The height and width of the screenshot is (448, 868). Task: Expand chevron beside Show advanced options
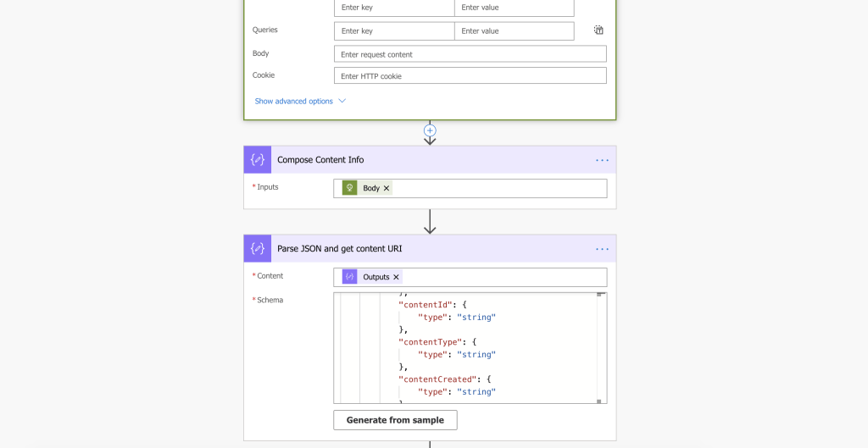point(342,101)
